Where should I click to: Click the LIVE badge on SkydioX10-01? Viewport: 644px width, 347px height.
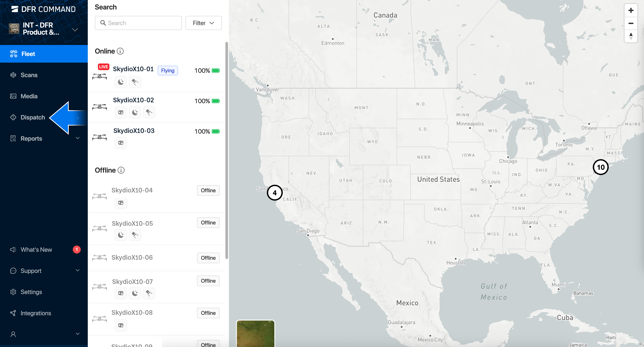(x=103, y=67)
